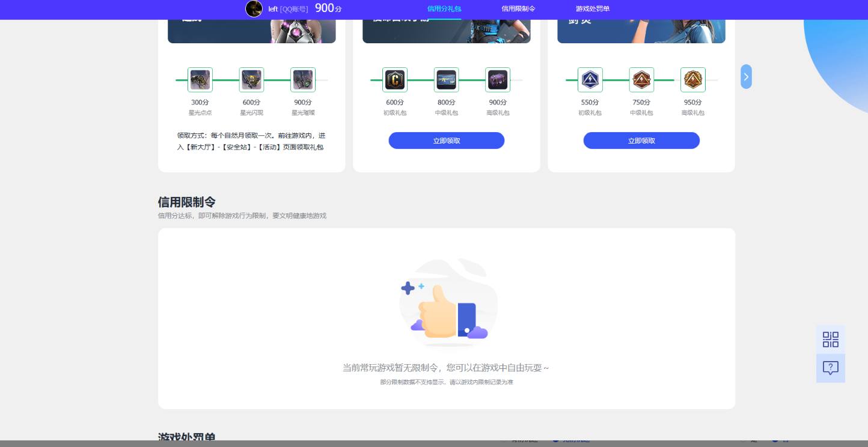Select the 800分 中级礼包 rifle icon
This screenshot has width=868, height=447.
pos(446,80)
